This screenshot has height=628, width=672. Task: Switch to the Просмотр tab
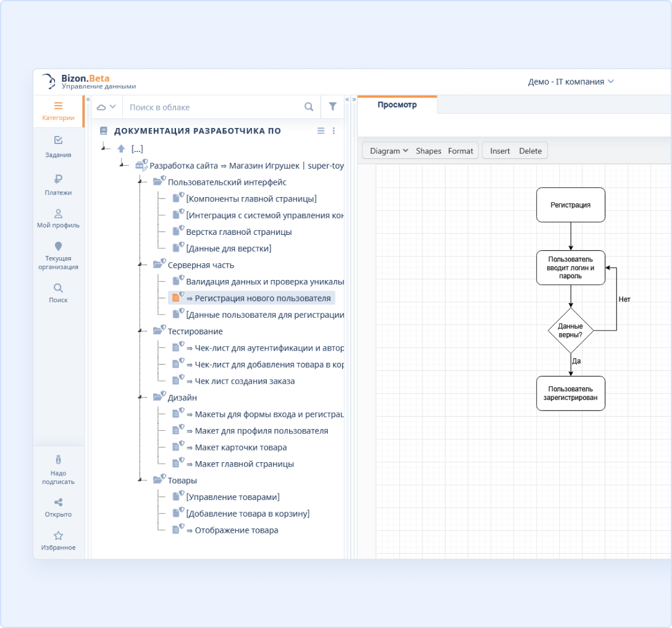[x=397, y=105]
